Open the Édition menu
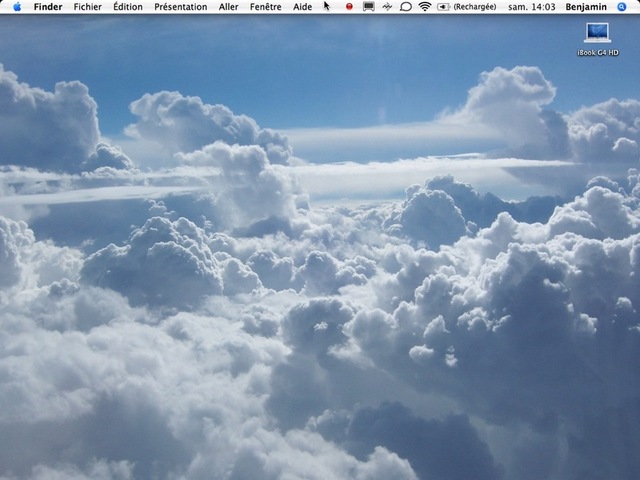Image resolution: width=640 pixels, height=480 pixels. coord(127,7)
